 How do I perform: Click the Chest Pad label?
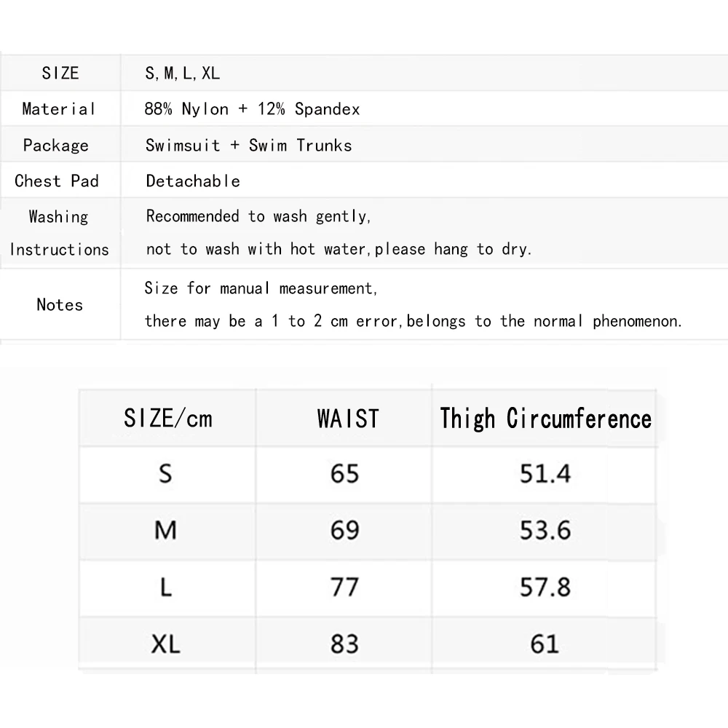click(57, 181)
